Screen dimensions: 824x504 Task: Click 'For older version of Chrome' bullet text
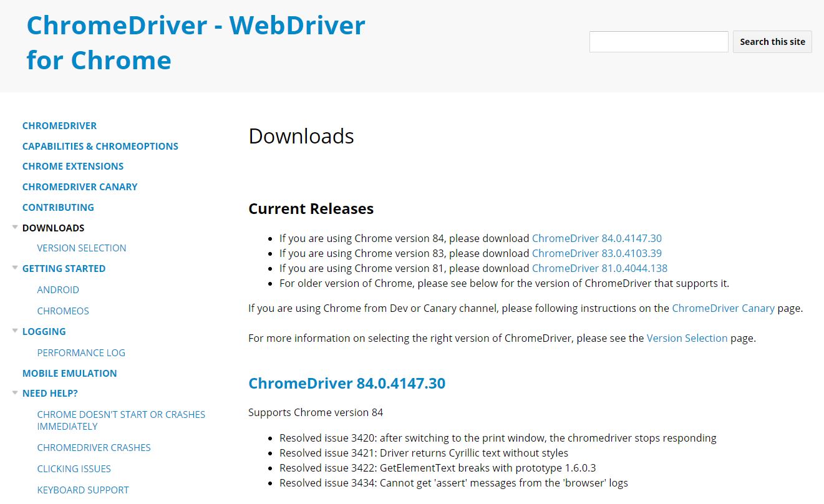(504, 283)
